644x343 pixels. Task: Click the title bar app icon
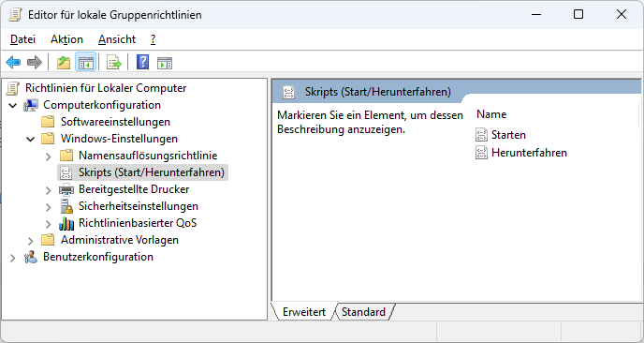point(15,15)
